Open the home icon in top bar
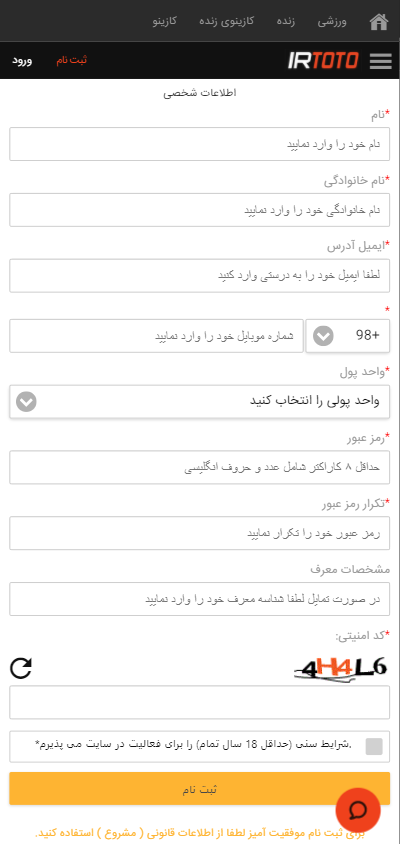 [378, 22]
